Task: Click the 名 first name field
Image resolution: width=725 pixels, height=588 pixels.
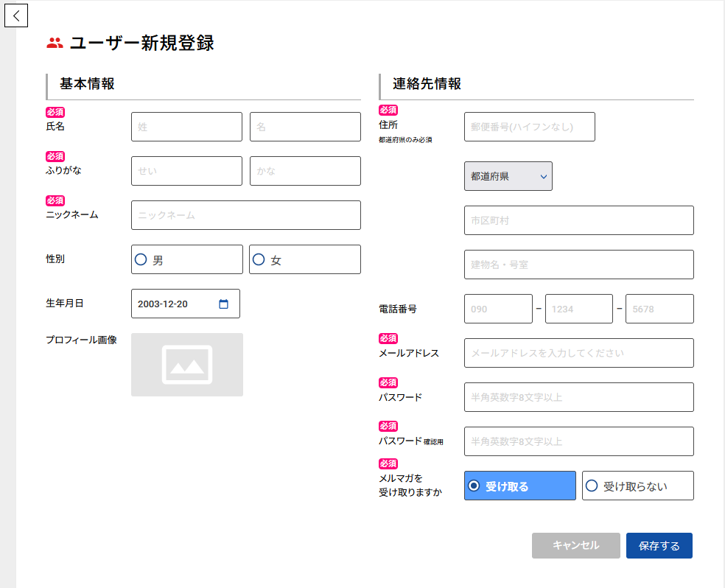Action: [305, 127]
